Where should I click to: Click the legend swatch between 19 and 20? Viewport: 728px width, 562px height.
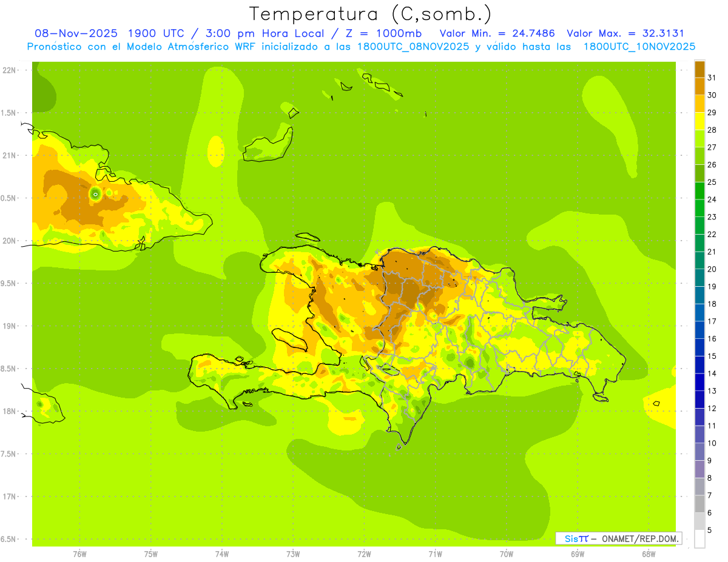pos(699,278)
